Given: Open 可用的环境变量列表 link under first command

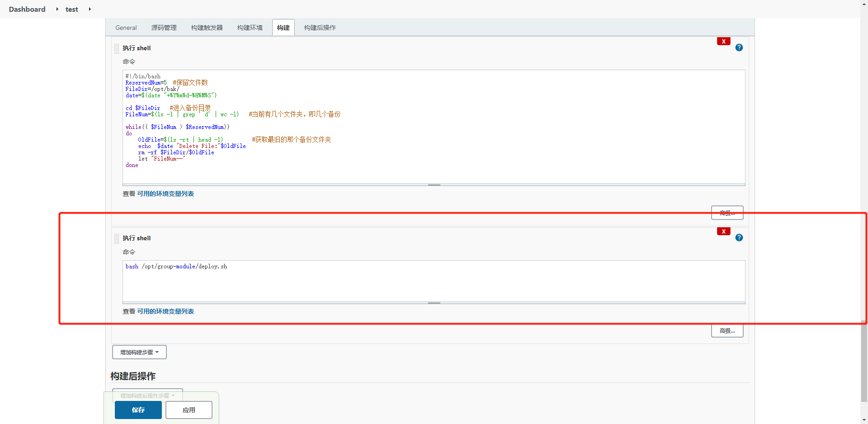Looking at the screenshot, I should point(165,194).
